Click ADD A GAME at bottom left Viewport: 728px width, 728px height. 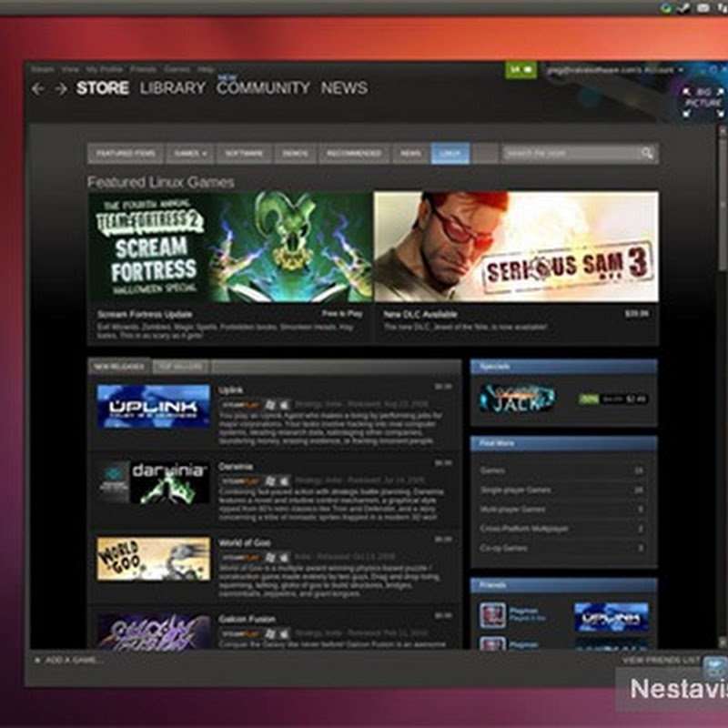tap(70, 660)
